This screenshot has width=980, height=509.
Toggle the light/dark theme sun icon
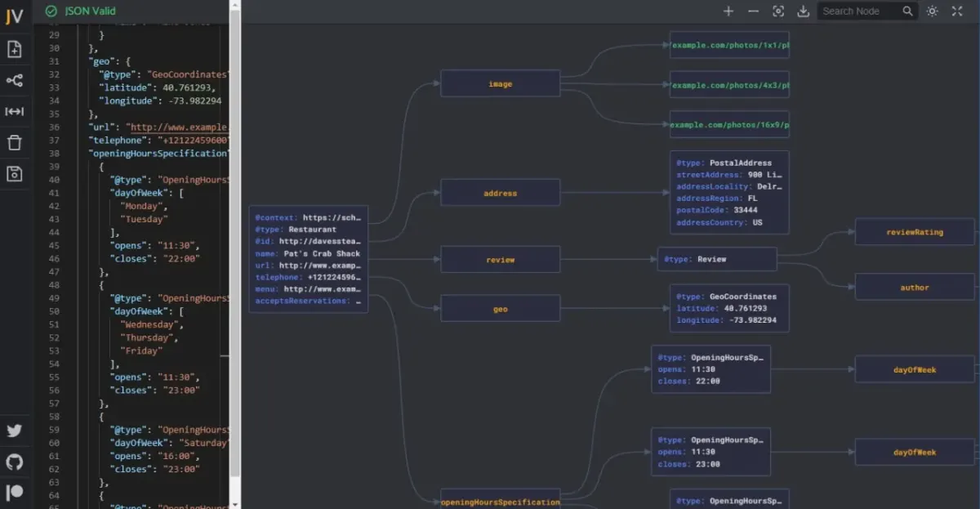pos(933,11)
